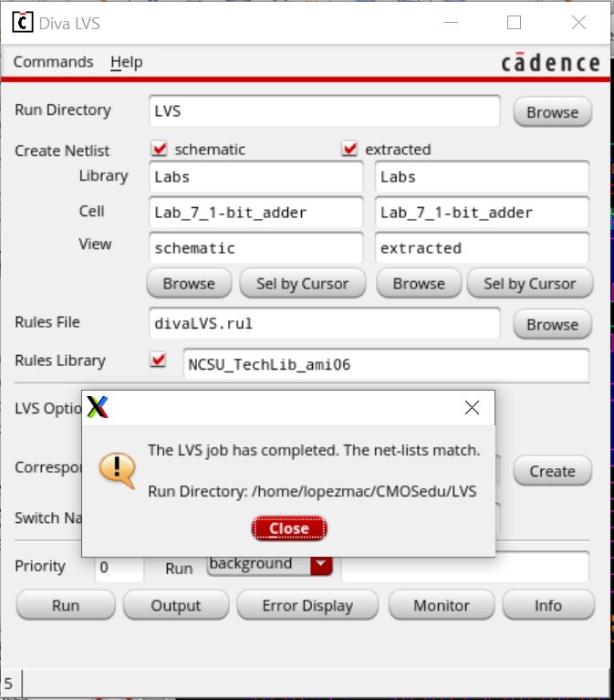Click the Rules Library field NCSU_TechLib_ami06
The width and height of the screenshot is (614, 700).
click(386, 364)
